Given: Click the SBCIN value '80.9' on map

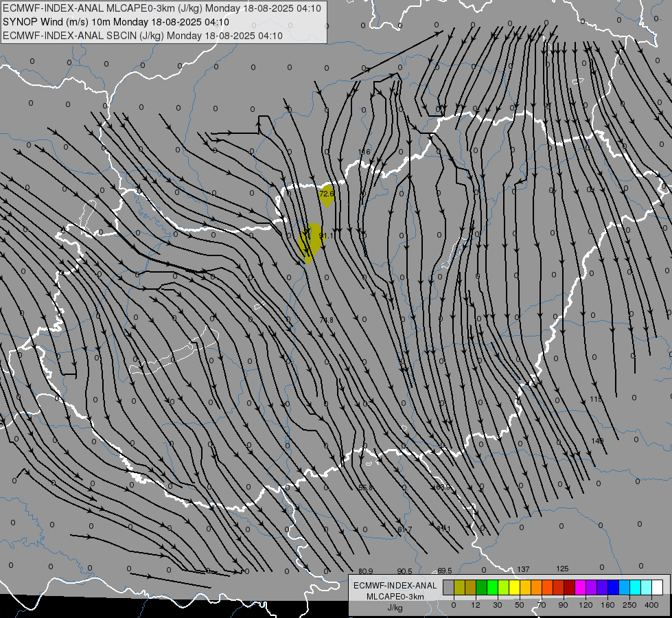Looking at the screenshot, I should [x=366, y=571].
